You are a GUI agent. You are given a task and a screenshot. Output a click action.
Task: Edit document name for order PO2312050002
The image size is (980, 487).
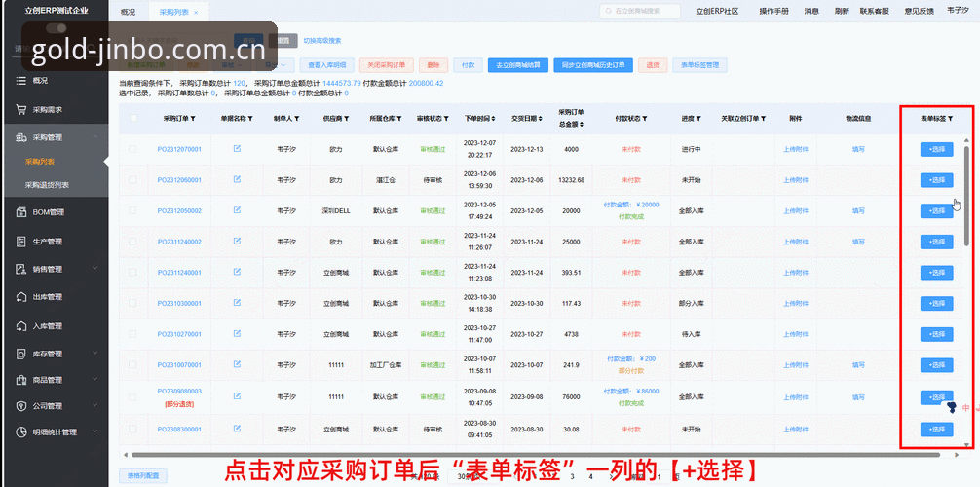pos(237,210)
